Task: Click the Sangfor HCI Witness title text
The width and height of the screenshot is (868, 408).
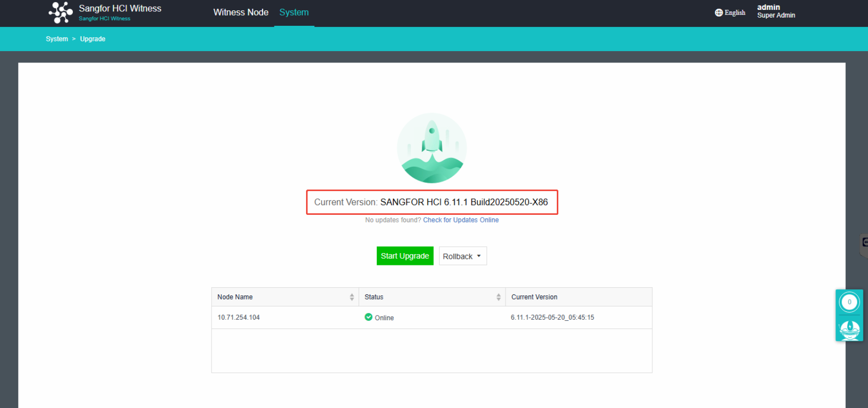Action: (120, 8)
